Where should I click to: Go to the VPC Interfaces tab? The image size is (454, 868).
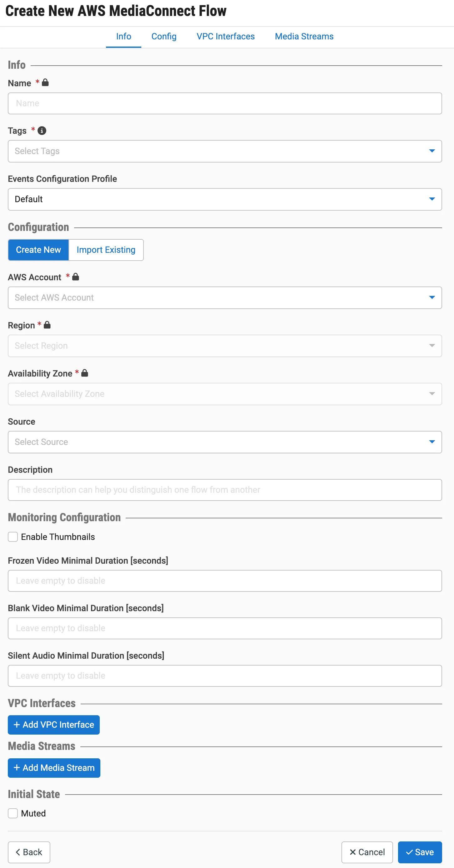click(226, 36)
